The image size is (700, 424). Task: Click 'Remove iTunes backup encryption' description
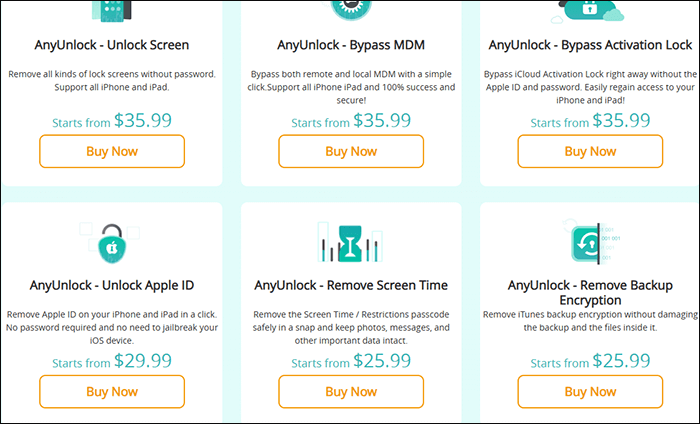tap(590, 321)
